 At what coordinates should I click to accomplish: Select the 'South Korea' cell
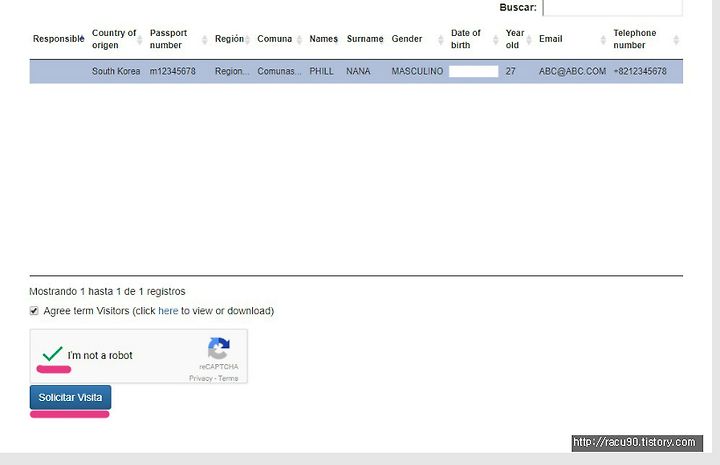[116, 71]
